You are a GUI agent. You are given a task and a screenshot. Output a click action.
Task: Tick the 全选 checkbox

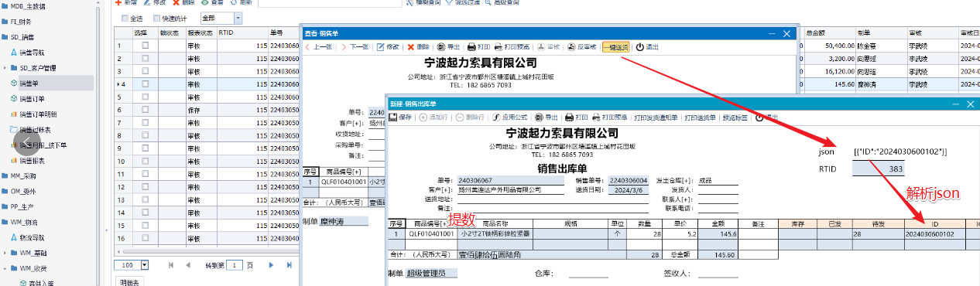coord(125,18)
